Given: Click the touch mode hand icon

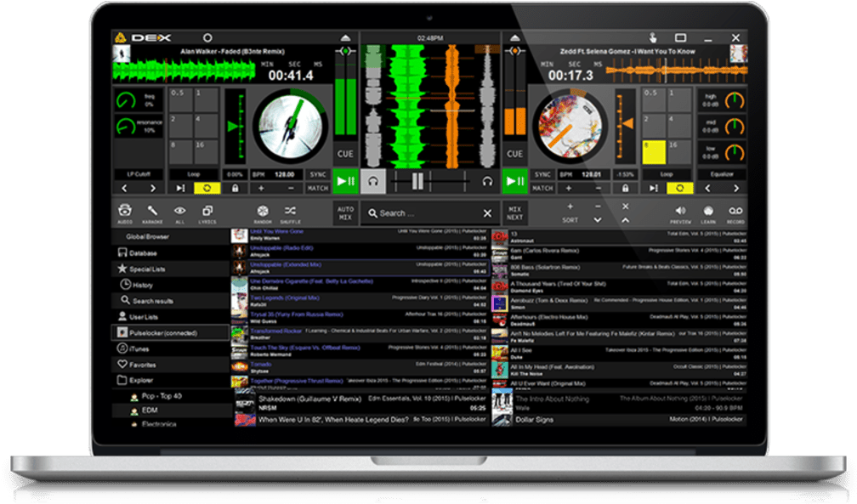Looking at the screenshot, I should tap(653, 37).
